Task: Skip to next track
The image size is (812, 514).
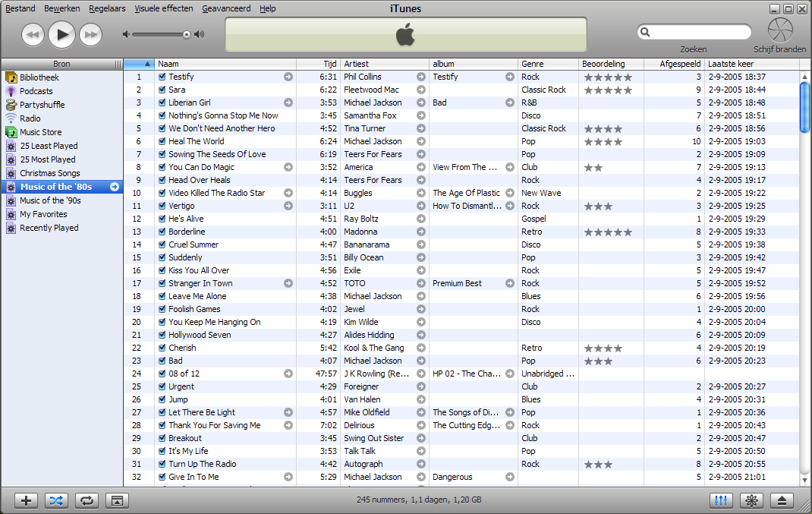Action: coord(90,35)
